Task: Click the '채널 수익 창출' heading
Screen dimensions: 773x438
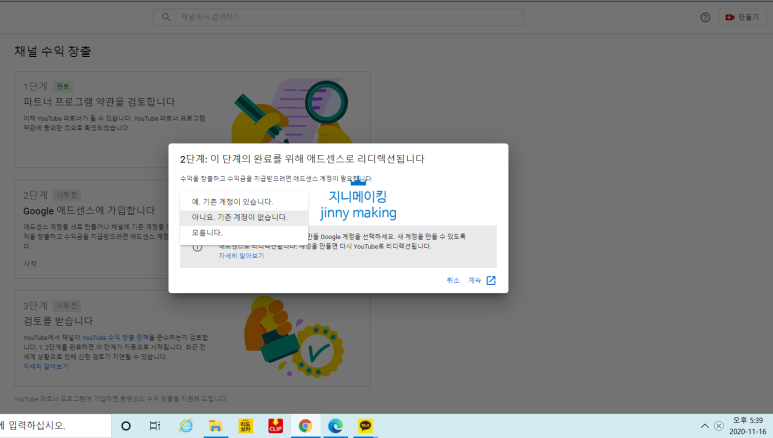Action: [x=53, y=51]
